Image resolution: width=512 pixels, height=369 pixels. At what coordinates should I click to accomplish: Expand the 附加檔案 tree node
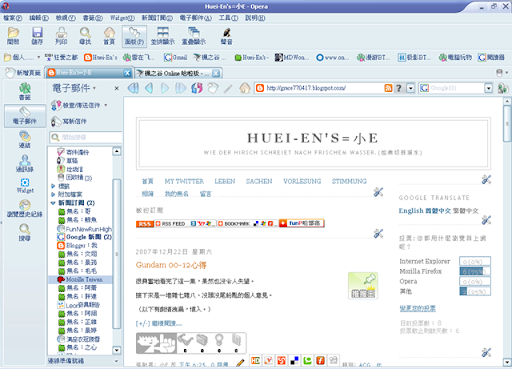pos(53,194)
